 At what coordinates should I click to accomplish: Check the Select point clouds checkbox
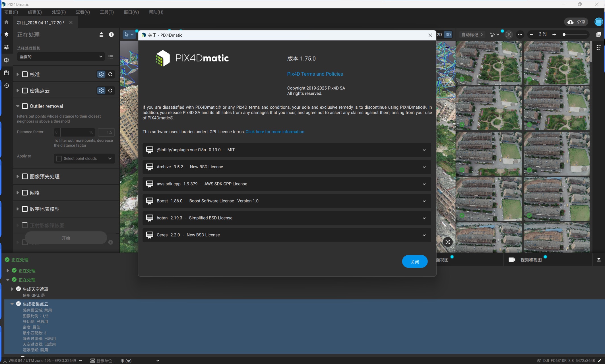click(x=59, y=158)
